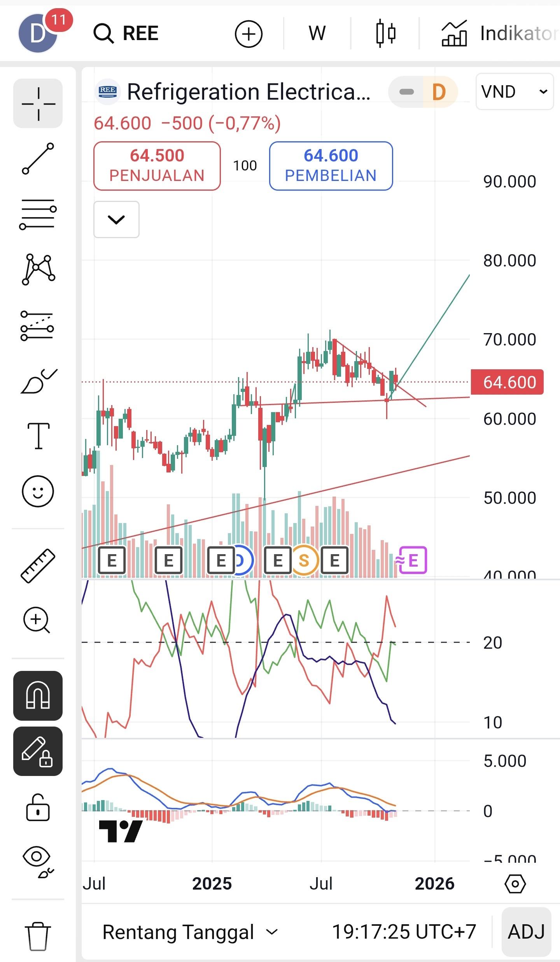Open the W timeframe menu
The width and height of the screenshot is (560, 962).
click(x=317, y=33)
